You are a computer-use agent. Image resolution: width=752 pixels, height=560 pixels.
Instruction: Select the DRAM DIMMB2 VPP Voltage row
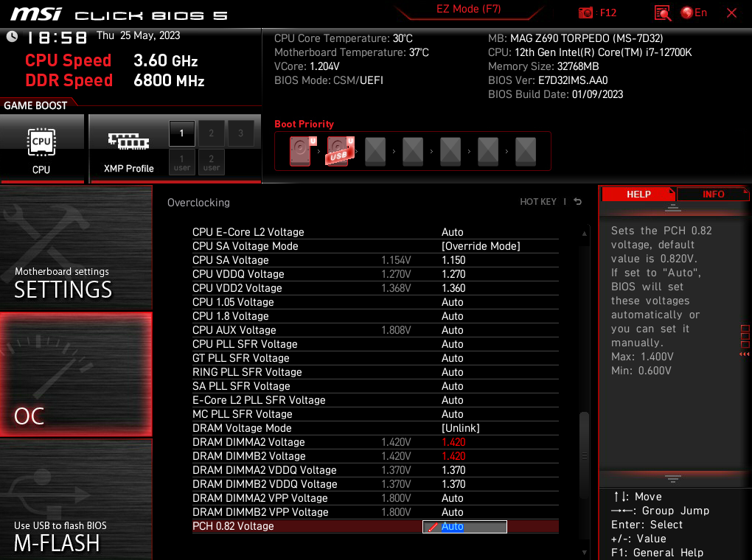375,512
